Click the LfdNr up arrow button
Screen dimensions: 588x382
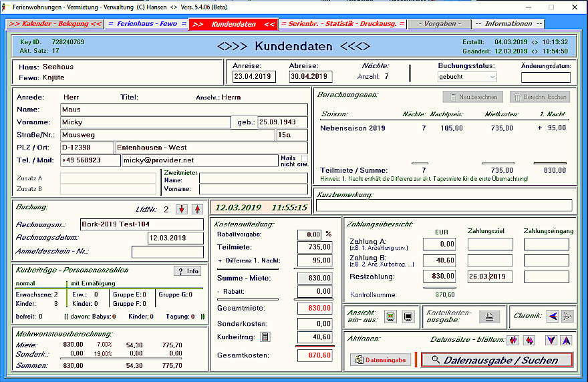[196, 209]
